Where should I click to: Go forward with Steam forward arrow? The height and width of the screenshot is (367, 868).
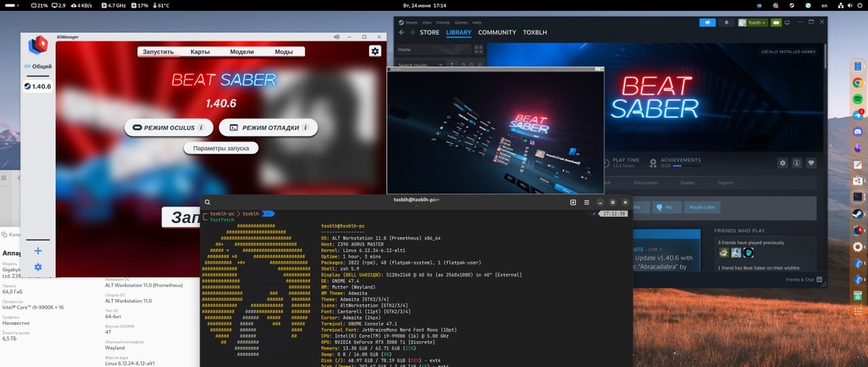coord(412,33)
